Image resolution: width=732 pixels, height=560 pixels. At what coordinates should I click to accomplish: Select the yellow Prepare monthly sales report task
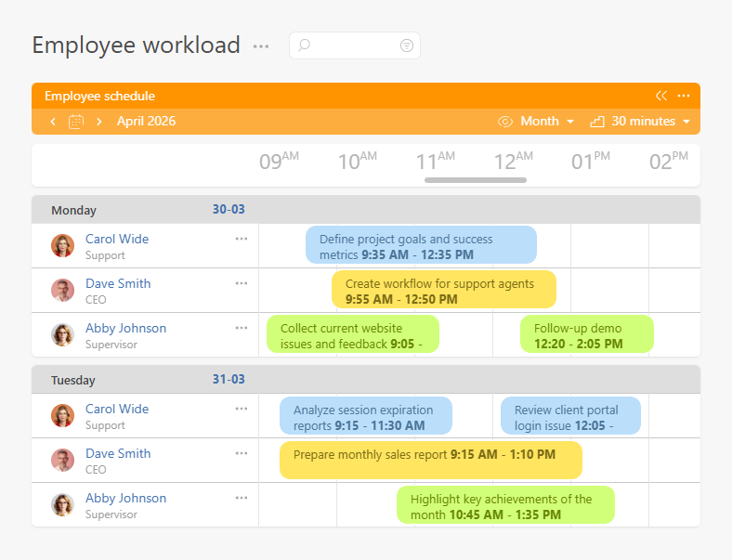pos(430,460)
